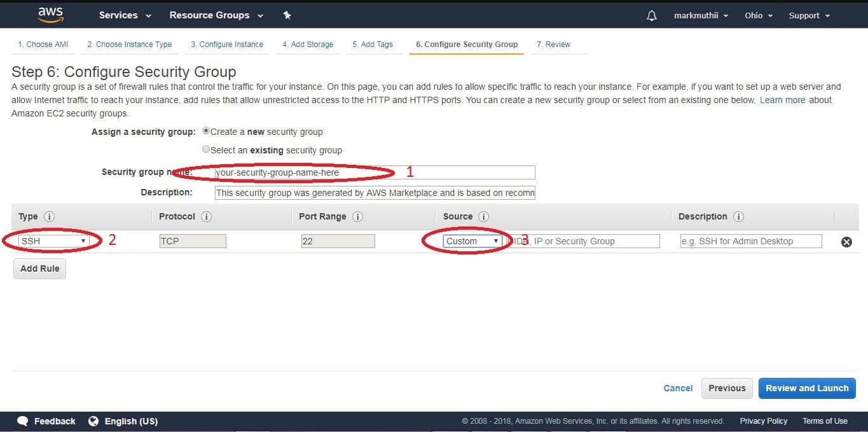Click the Add Rule button
Screen dimensions: 868x432
[x=39, y=268]
